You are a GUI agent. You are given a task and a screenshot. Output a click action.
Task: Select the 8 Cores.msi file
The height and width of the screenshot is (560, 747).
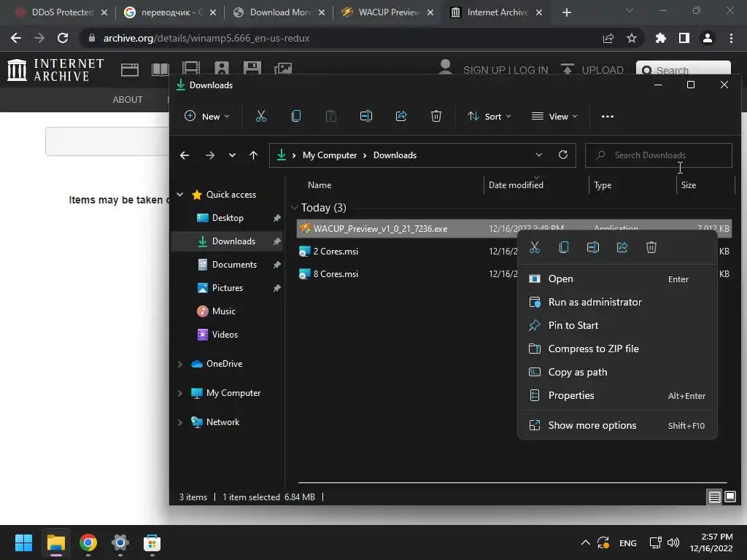pos(336,274)
